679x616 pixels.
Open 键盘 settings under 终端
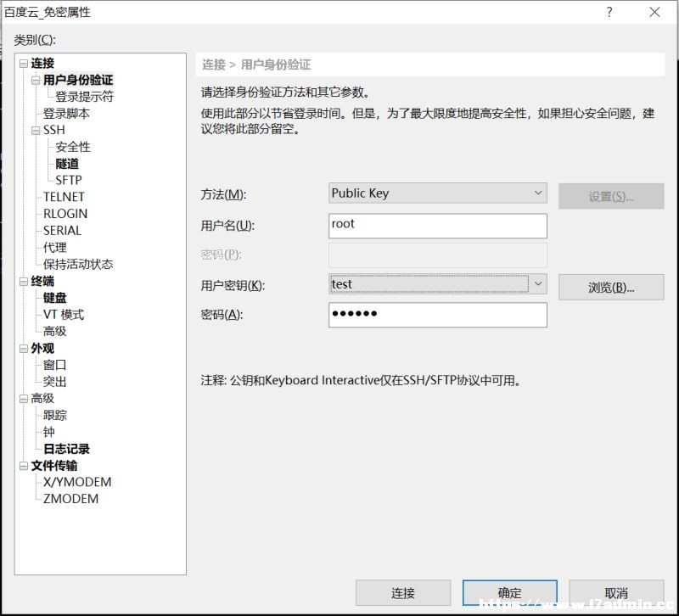(x=54, y=298)
